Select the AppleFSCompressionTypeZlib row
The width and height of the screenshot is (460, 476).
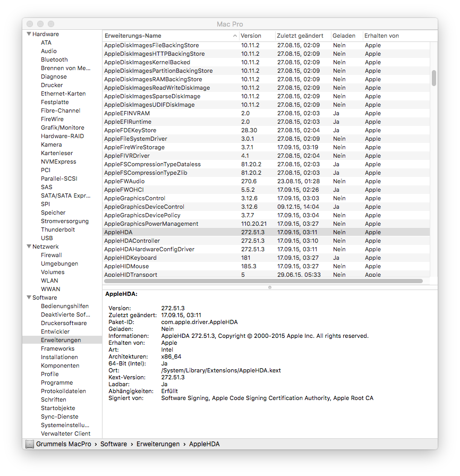[266, 173]
